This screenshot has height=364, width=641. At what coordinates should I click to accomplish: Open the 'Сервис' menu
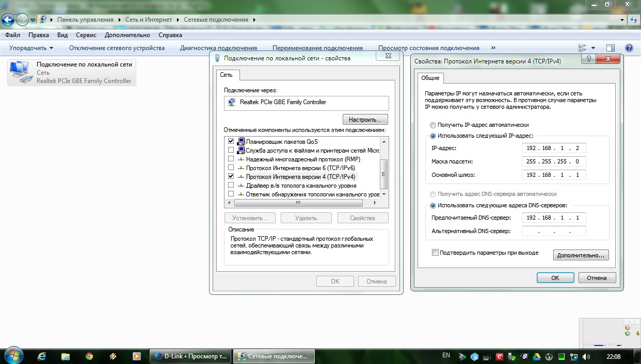point(86,35)
